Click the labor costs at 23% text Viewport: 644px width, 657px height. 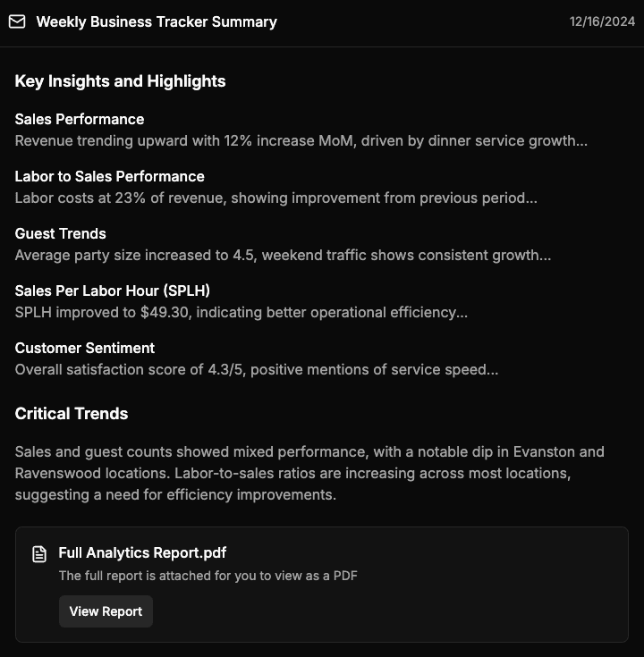click(275, 198)
